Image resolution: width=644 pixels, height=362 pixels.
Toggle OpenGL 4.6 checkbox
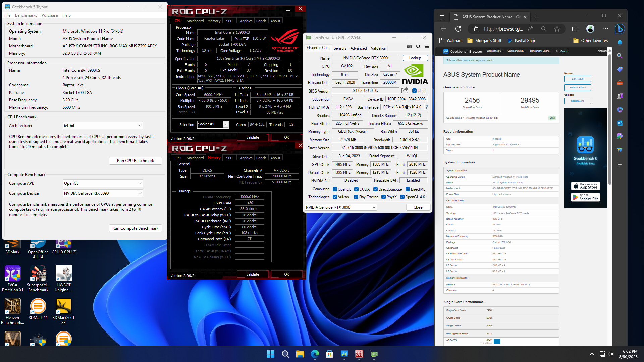(402, 197)
